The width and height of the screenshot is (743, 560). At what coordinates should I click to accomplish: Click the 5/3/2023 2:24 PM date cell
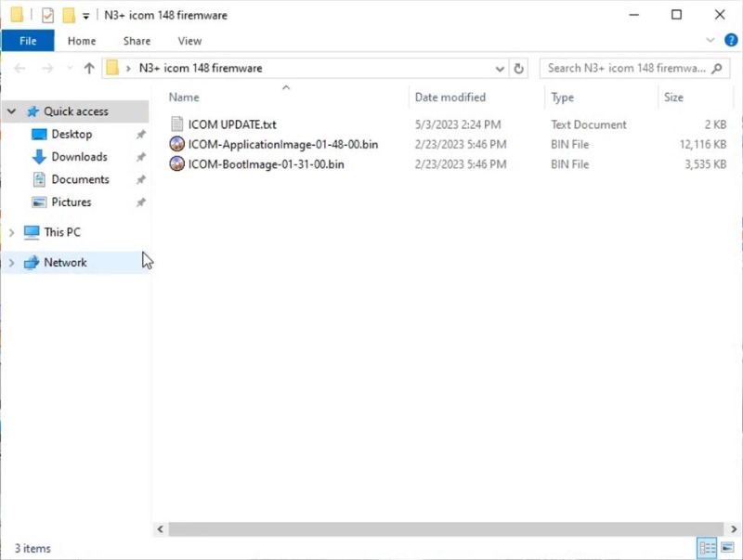pyautogui.click(x=458, y=124)
